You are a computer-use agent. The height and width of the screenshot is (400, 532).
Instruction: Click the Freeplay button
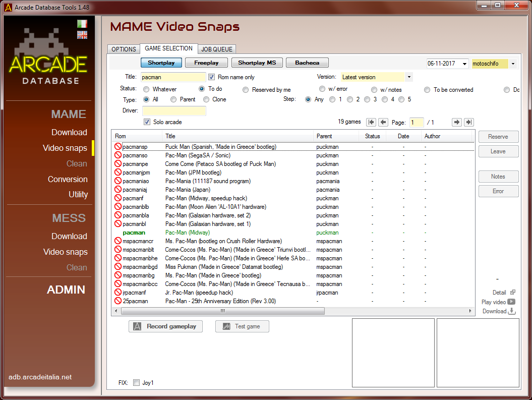(x=206, y=63)
